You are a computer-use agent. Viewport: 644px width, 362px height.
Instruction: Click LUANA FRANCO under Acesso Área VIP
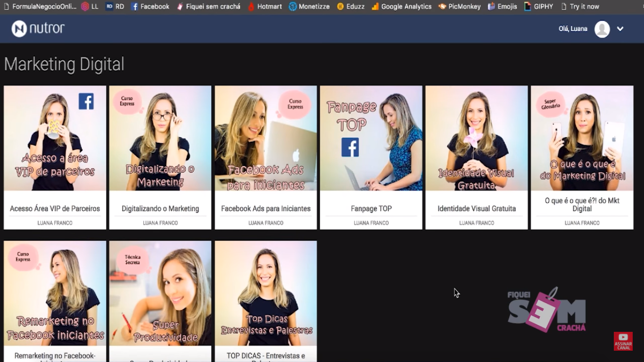[55, 223]
